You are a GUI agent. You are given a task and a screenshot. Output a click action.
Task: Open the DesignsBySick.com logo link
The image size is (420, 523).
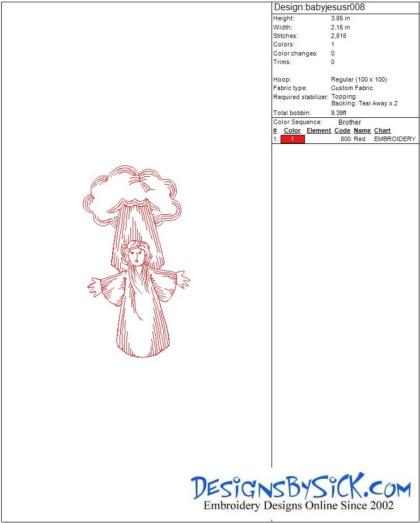pos(300,487)
